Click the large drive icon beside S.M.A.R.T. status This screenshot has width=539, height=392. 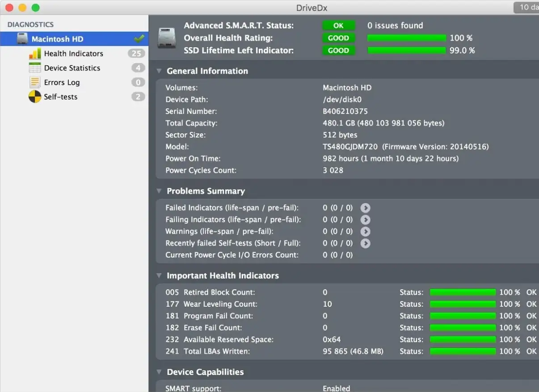tap(166, 38)
